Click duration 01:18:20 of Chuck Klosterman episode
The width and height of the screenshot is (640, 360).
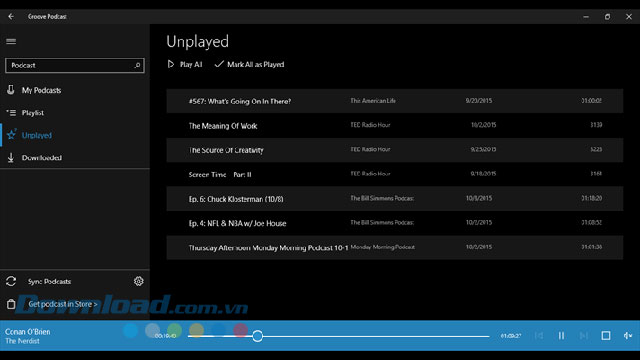coord(591,198)
